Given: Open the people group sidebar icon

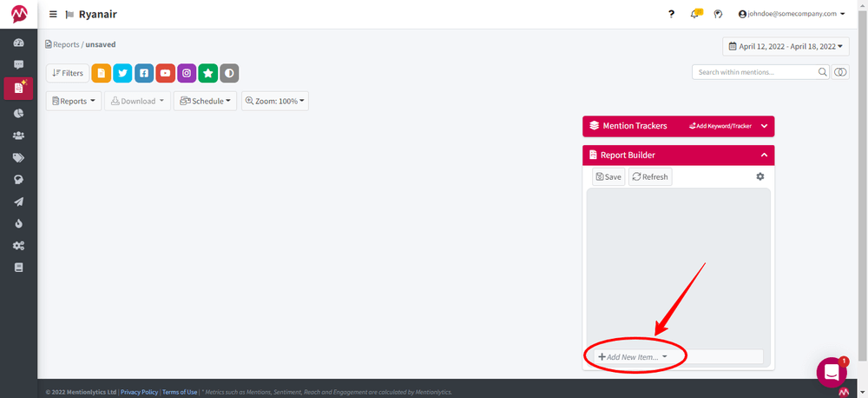Looking at the screenshot, I should point(19,136).
